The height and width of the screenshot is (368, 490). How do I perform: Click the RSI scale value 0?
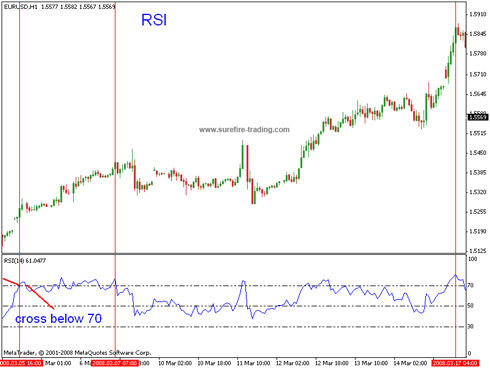[x=470, y=354]
